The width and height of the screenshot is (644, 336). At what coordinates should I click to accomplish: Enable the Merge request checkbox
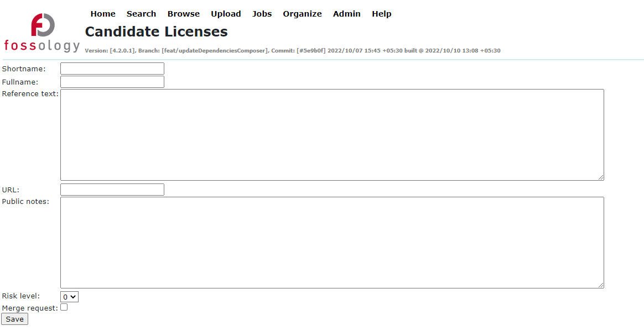pos(64,307)
